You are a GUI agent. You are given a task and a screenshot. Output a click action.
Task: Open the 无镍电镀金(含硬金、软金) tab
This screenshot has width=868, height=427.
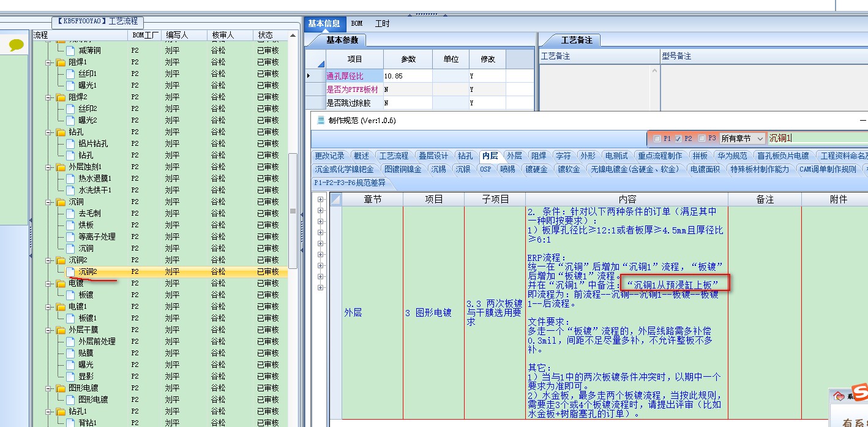point(635,169)
